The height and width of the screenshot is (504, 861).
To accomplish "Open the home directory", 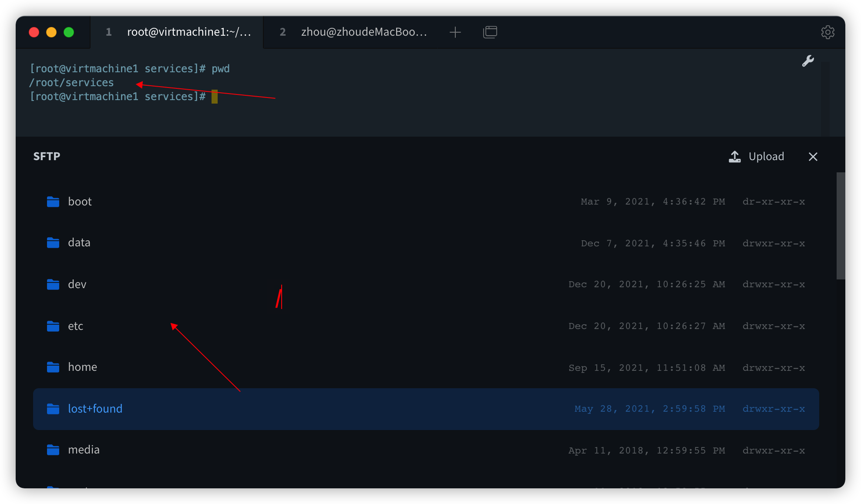I will coord(82,367).
